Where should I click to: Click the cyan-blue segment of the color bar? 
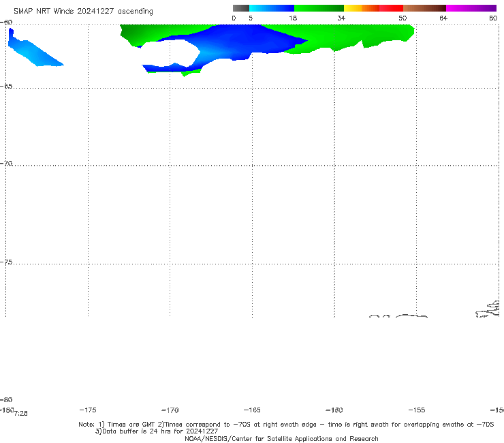point(272,8)
